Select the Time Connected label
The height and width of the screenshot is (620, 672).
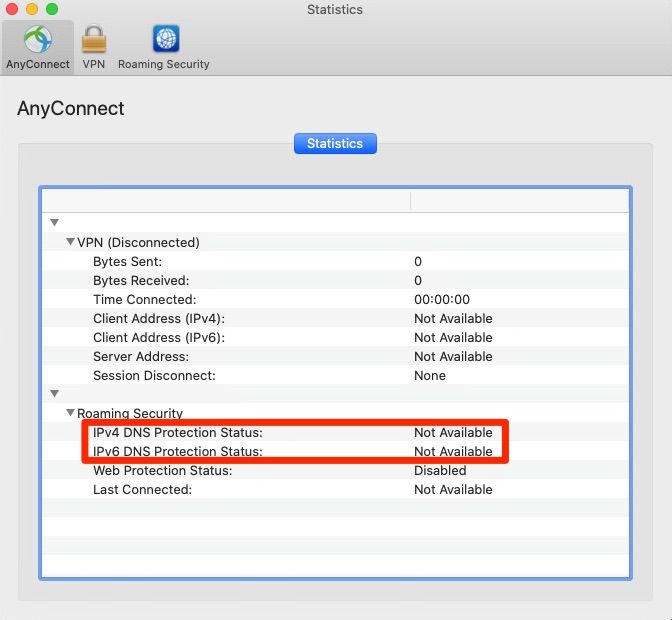point(144,300)
